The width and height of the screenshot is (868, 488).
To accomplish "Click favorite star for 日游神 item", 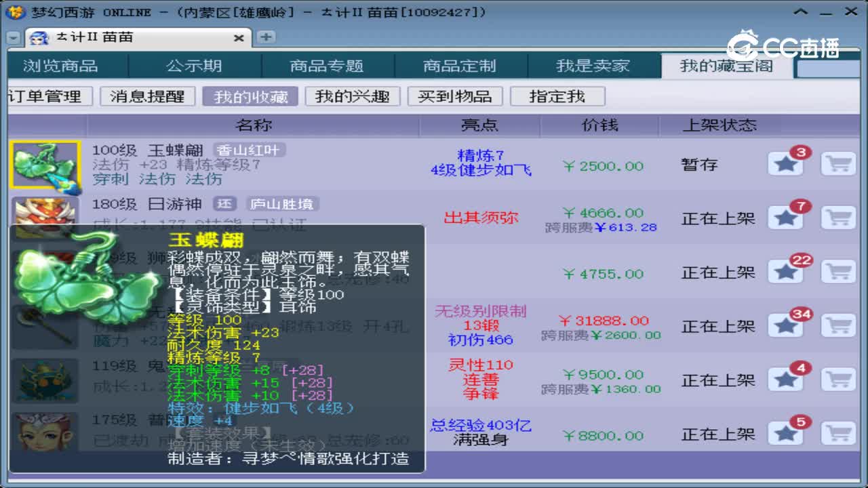I will tap(786, 218).
